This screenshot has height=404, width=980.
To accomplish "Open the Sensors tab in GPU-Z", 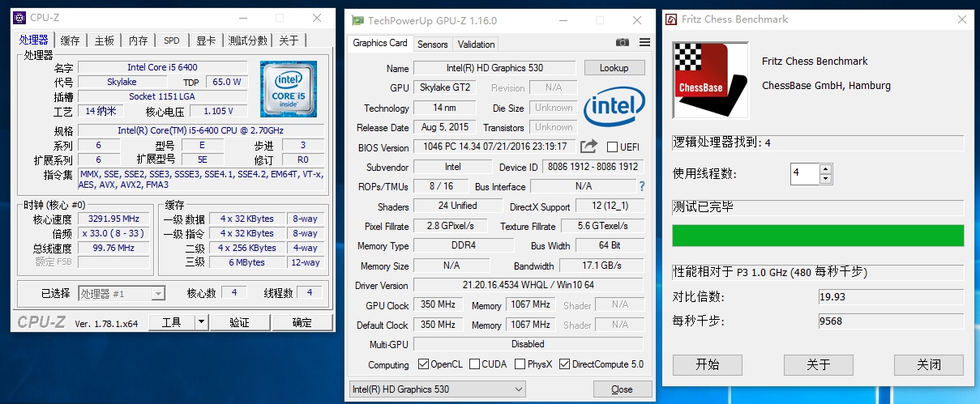I will point(432,45).
